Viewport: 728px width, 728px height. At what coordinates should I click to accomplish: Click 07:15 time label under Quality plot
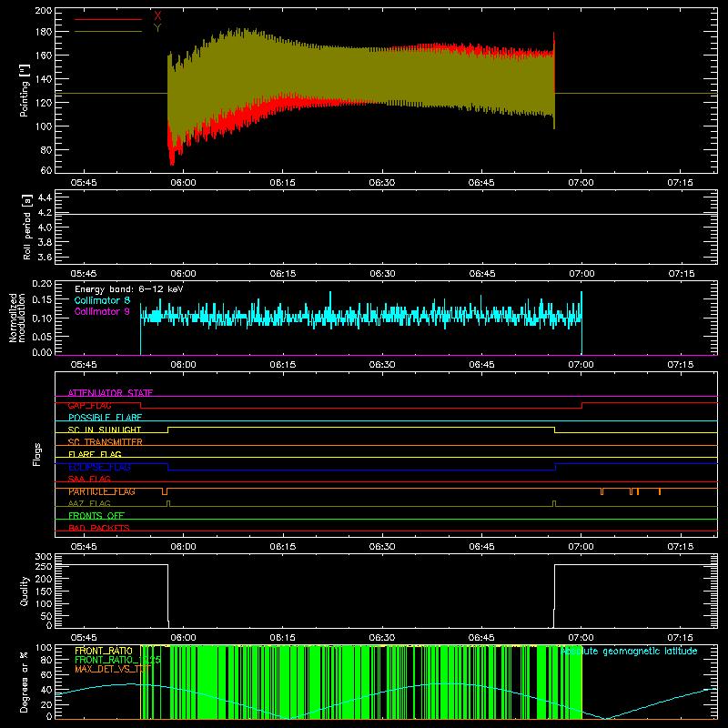(680, 638)
